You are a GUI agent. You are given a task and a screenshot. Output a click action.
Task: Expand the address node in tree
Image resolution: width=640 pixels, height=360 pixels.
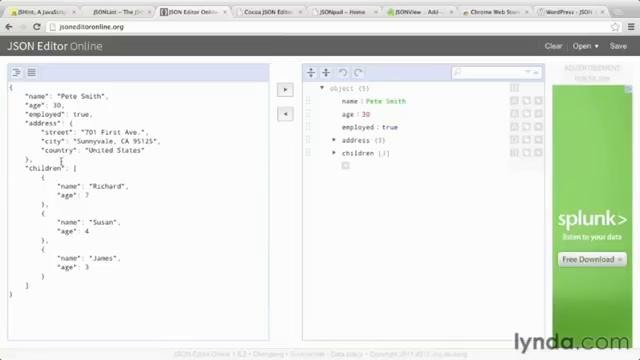[x=334, y=140]
